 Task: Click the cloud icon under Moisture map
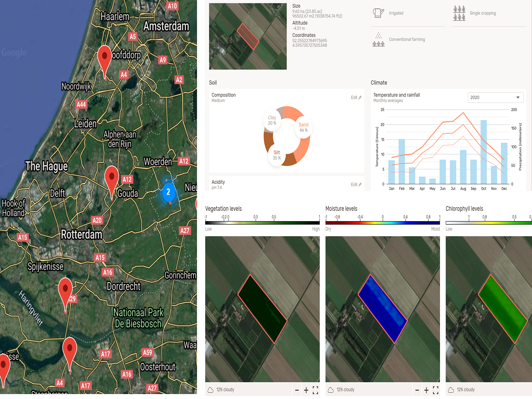tap(331, 390)
